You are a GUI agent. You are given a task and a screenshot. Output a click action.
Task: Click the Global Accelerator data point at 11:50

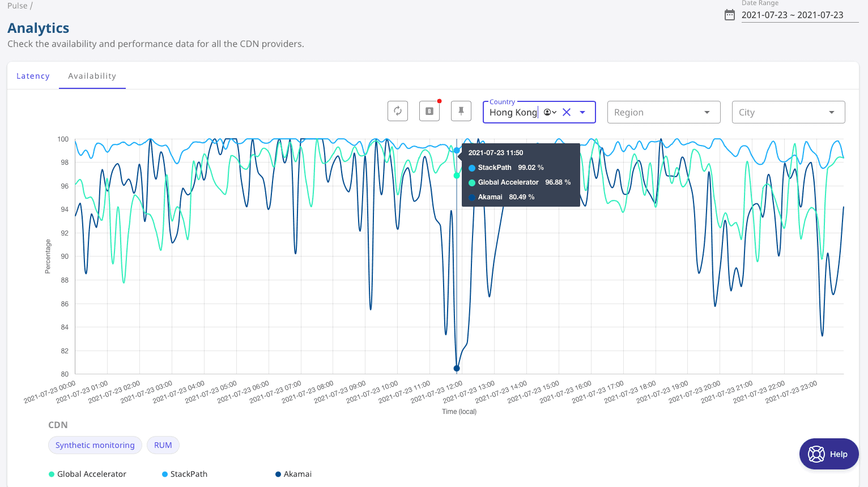click(x=457, y=176)
